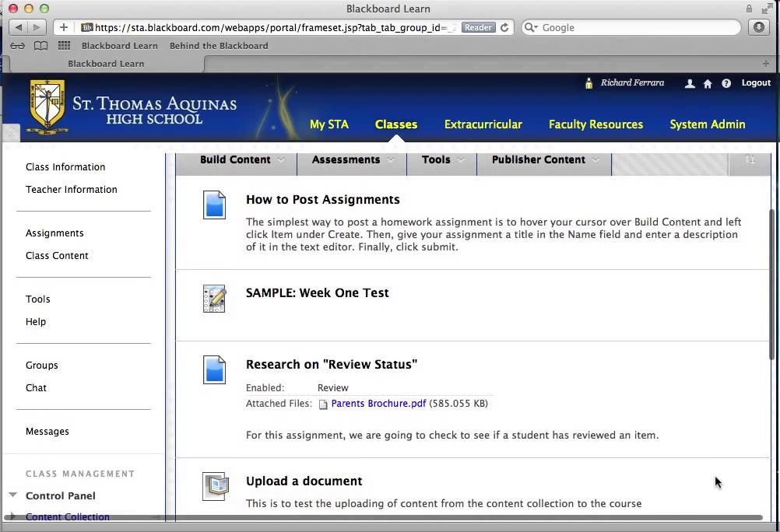Screen dimensions: 780x532
Task: Open Teacher Information in sidebar
Action: tap(72, 190)
